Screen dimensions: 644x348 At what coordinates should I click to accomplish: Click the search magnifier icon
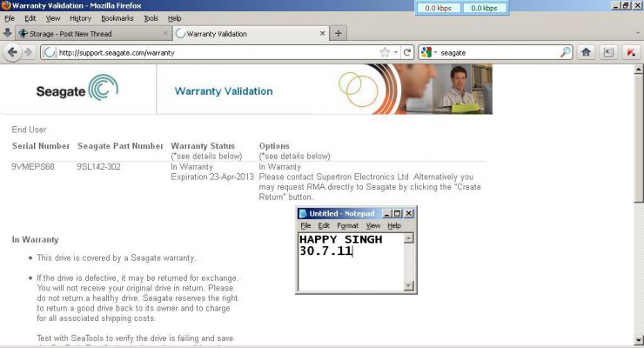click(x=565, y=52)
